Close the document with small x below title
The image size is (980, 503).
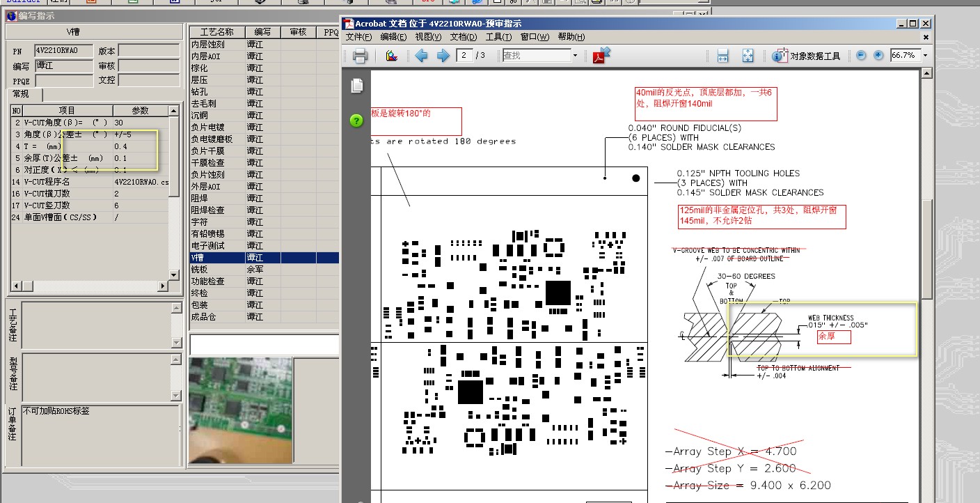[926, 37]
